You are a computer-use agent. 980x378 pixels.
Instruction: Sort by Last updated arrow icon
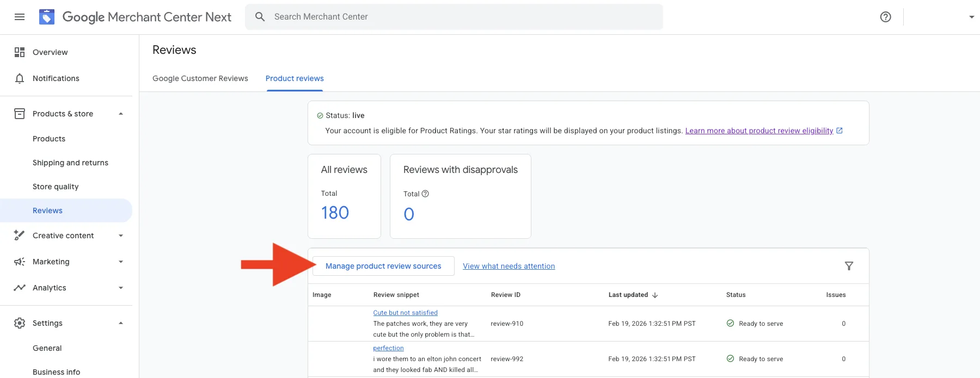pyautogui.click(x=655, y=295)
